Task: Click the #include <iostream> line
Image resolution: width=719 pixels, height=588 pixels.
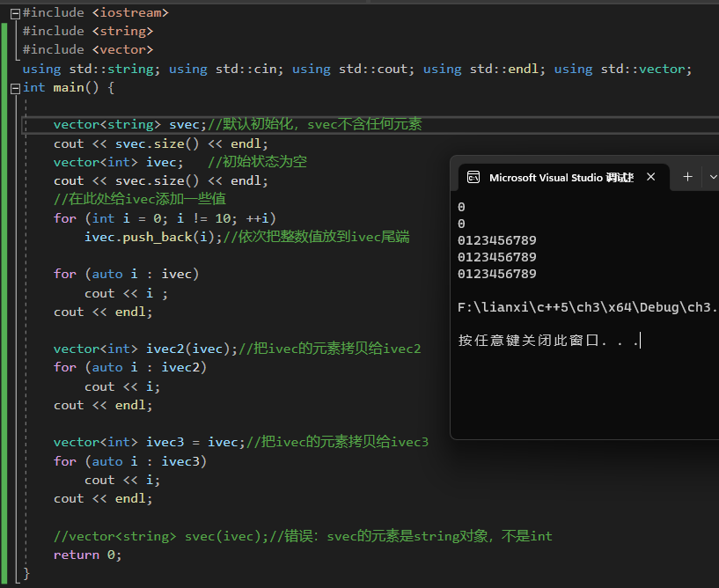Action: click(x=95, y=12)
